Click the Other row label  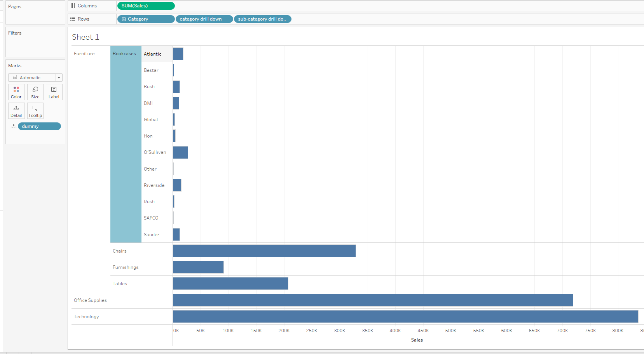pyautogui.click(x=150, y=169)
